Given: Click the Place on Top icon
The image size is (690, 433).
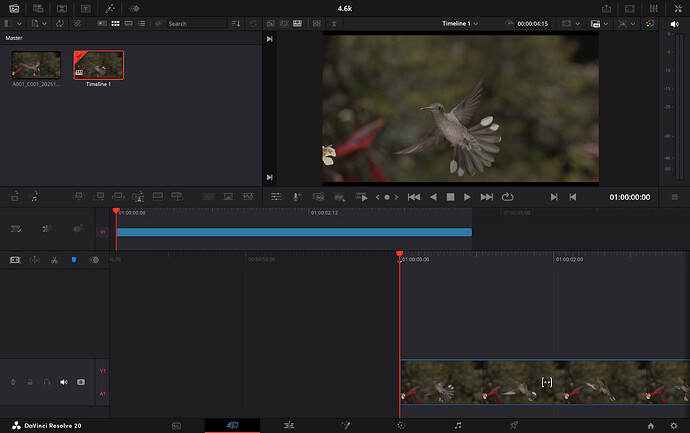Looking at the screenshot, I should coord(158,196).
